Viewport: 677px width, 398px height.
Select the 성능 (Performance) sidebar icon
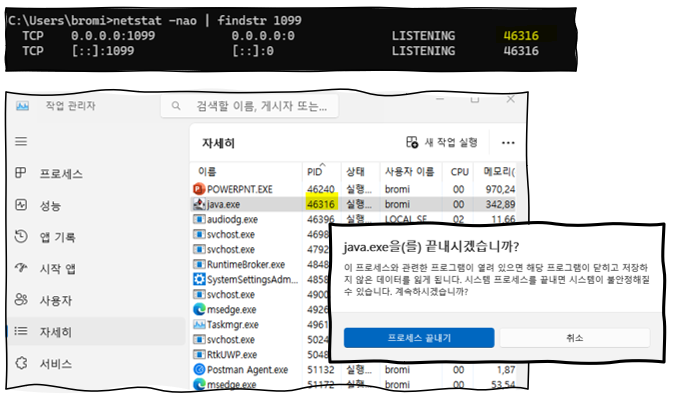21,205
